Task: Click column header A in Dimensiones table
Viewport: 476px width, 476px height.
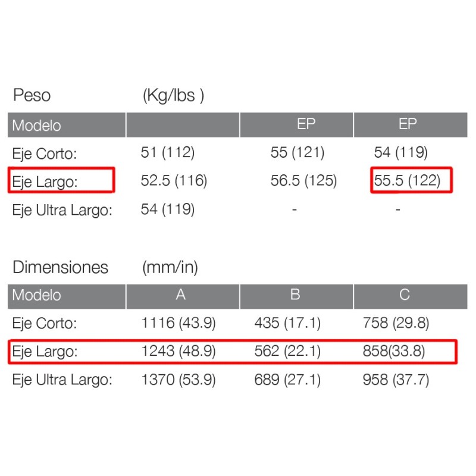Action: 181,295
